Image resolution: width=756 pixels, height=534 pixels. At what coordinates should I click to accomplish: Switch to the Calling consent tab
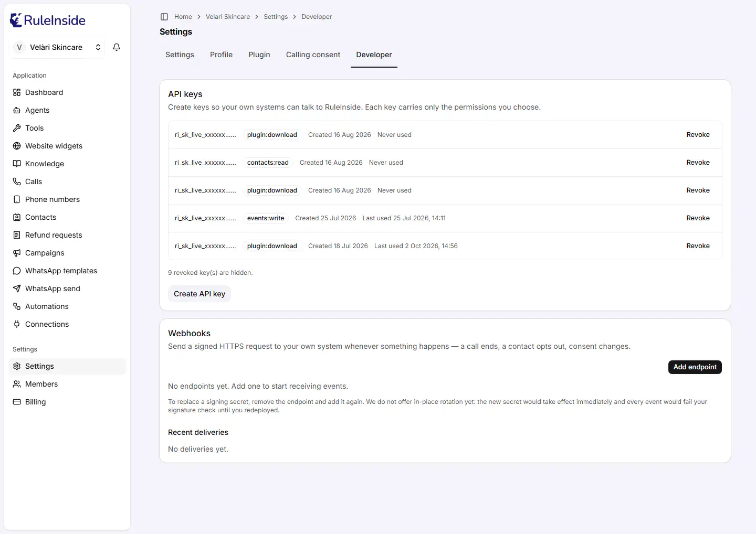tap(313, 55)
